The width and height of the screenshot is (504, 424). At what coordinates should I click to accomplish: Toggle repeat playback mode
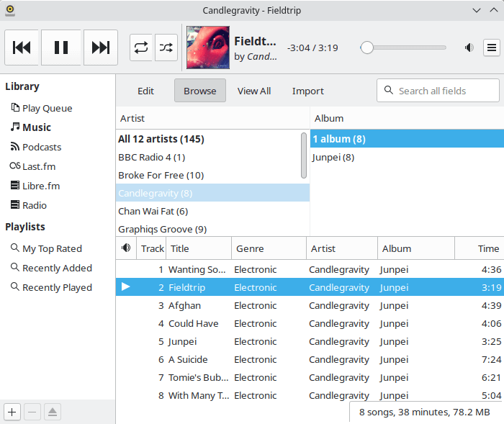(141, 48)
